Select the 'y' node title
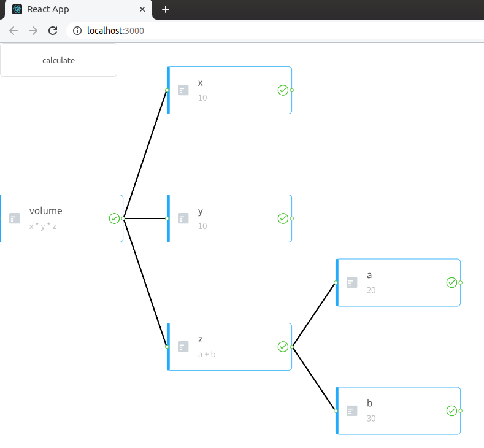 point(201,212)
